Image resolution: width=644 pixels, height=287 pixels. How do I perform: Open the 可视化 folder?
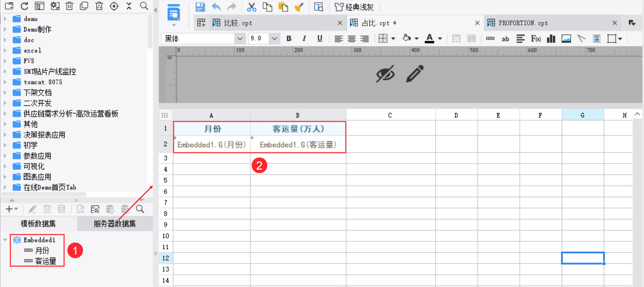[x=34, y=166]
